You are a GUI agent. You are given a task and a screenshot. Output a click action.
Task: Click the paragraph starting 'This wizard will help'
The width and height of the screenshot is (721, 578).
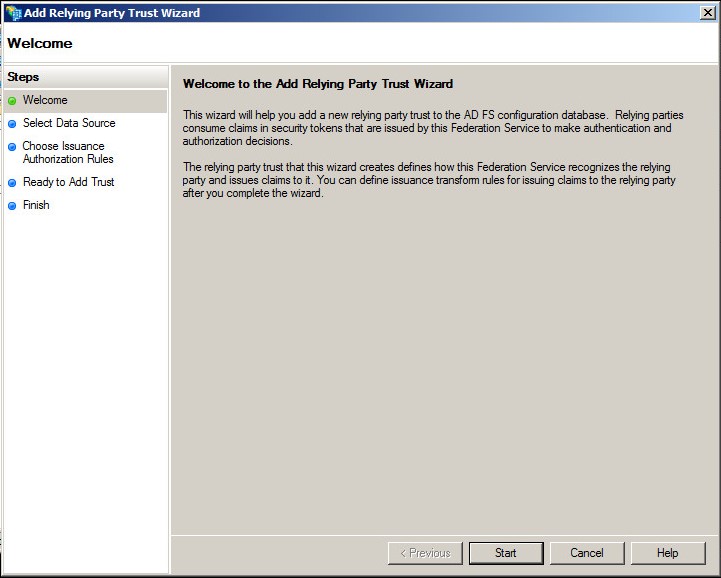(x=433, y=128)
